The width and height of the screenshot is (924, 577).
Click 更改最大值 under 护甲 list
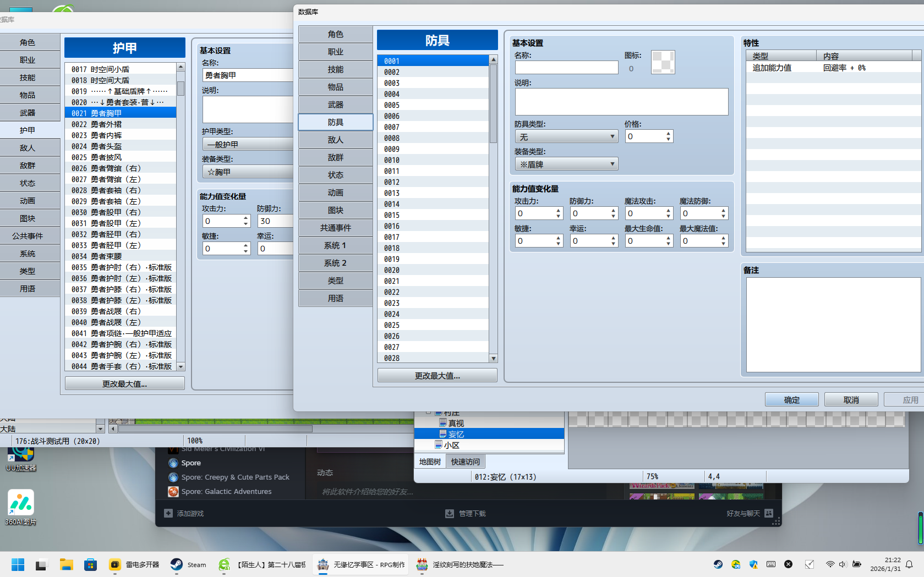tap(125, 384)
